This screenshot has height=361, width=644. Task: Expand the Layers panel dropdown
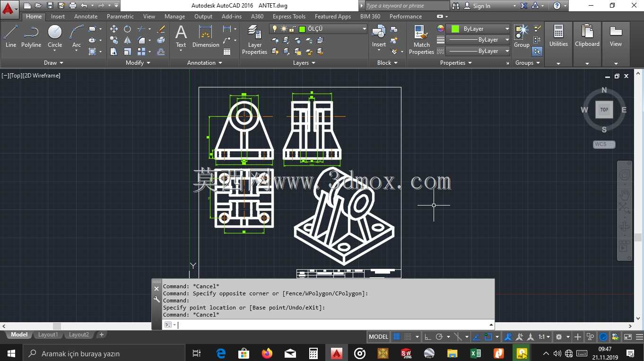tap(304, 63)
